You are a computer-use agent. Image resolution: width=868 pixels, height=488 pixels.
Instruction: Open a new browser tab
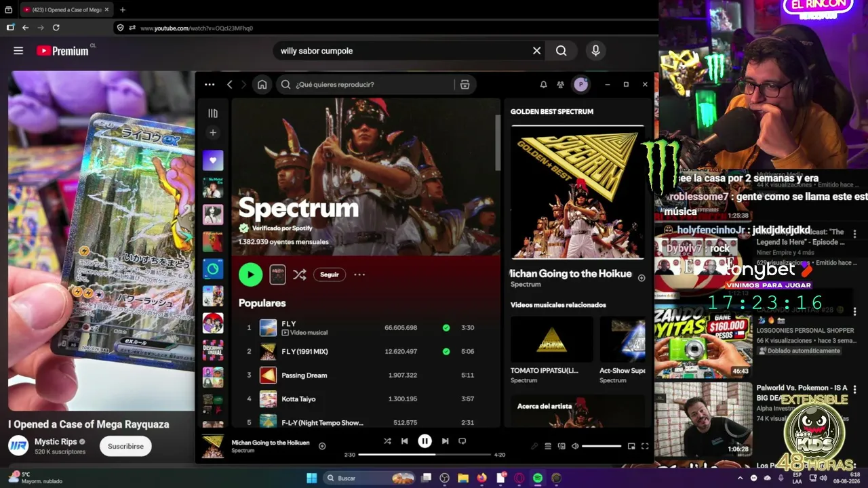coord(123,9)
